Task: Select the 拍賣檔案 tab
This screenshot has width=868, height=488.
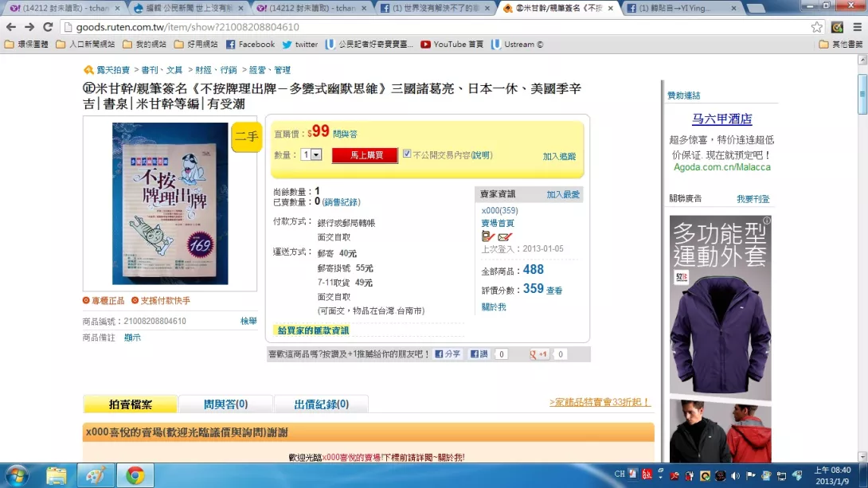Action: click(130, 404)
